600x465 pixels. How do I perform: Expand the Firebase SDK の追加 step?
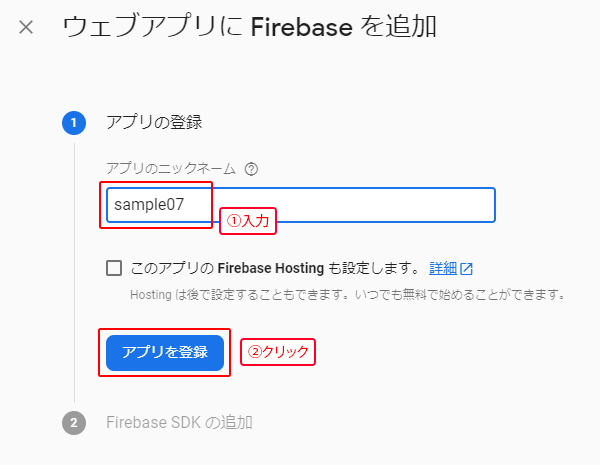179,422
